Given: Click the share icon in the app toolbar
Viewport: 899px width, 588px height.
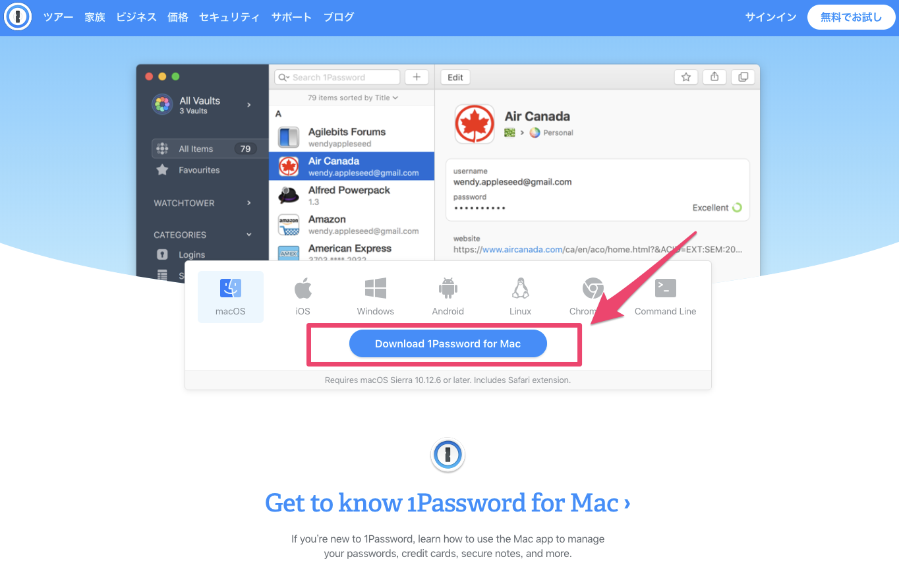Looking at the screenshot, I should tap(714, 77).
